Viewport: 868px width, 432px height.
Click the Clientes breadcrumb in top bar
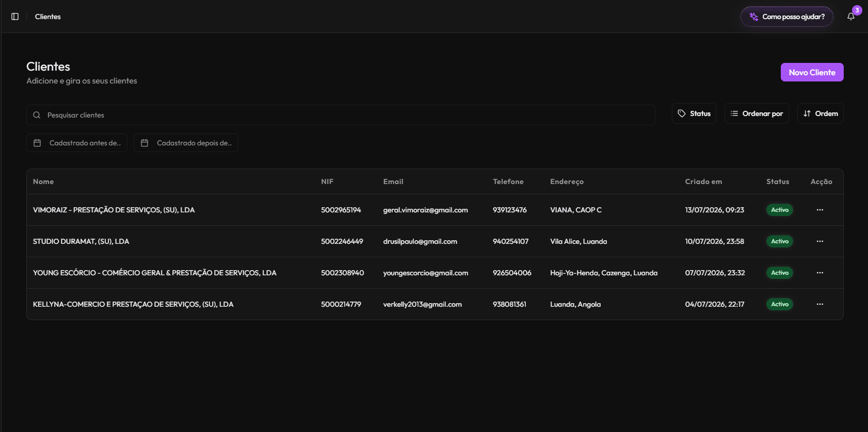[48, 16]
